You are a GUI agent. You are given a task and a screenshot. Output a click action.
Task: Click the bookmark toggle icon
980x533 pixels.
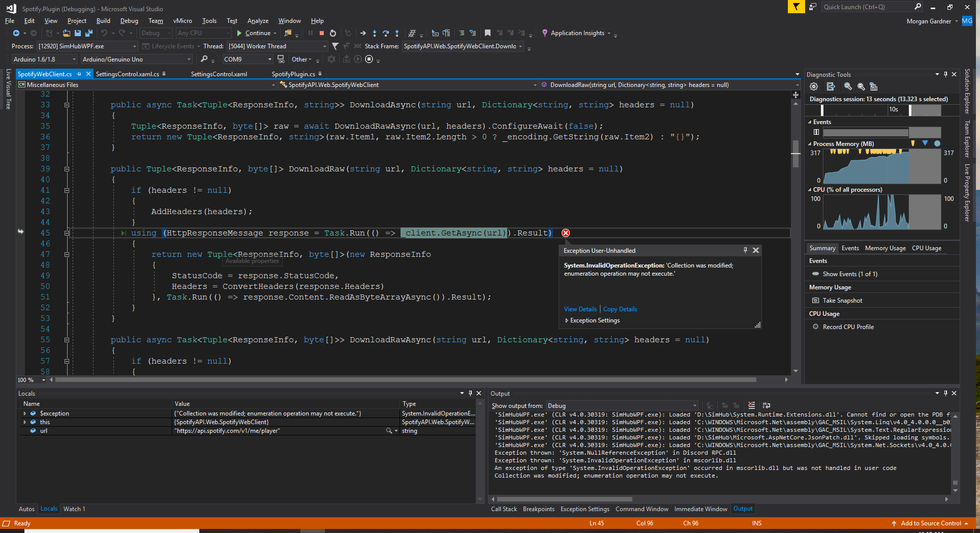[487, 33]
